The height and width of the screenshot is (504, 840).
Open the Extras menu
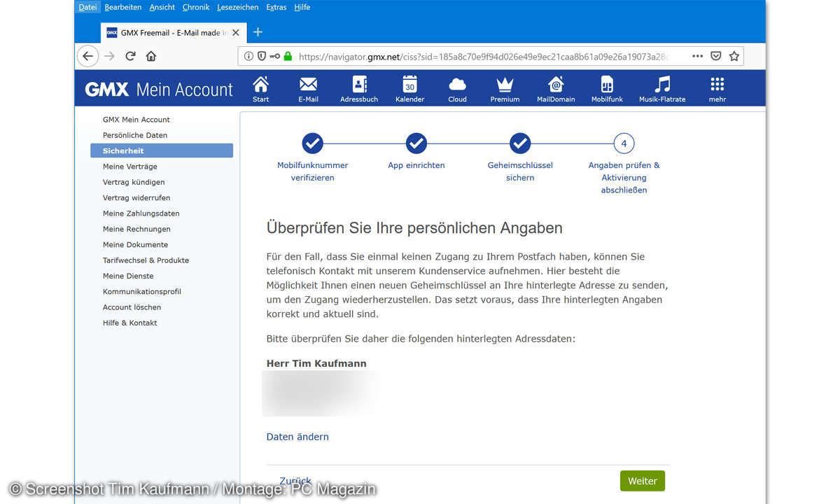(276, 7)
